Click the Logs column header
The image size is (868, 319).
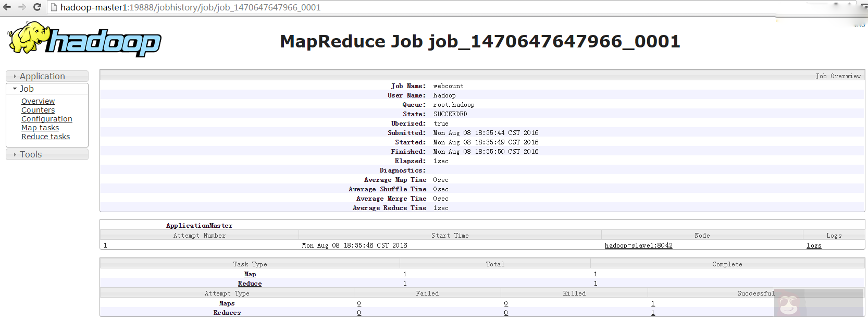click(x=834, y=236)
